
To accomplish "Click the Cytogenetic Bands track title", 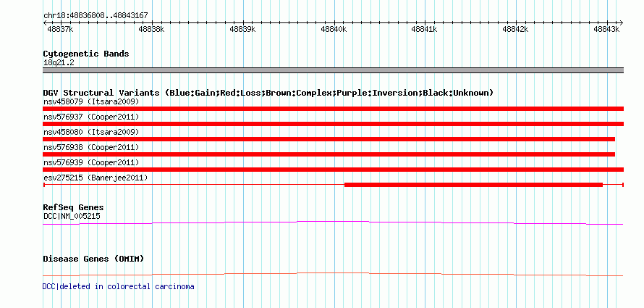I will [86, 54].
